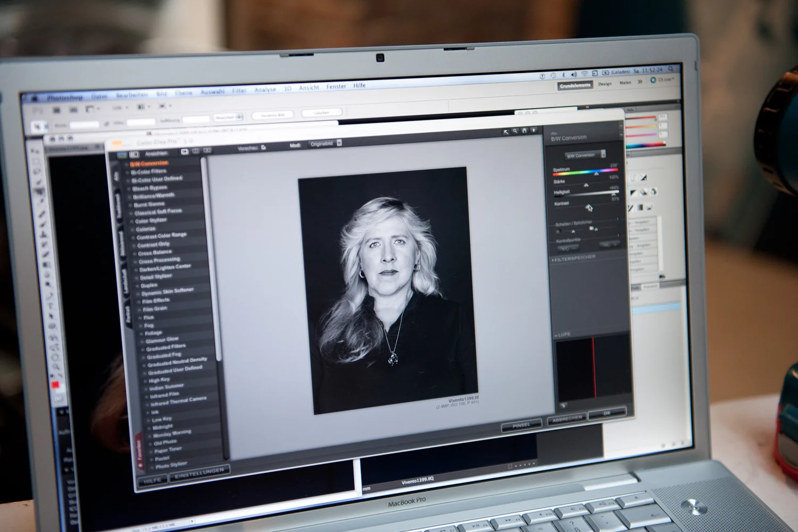This screenshot has height=532, width=798.
Task: Toggle the Vorschau preview checkbox
Action: [x=263, y=147]
